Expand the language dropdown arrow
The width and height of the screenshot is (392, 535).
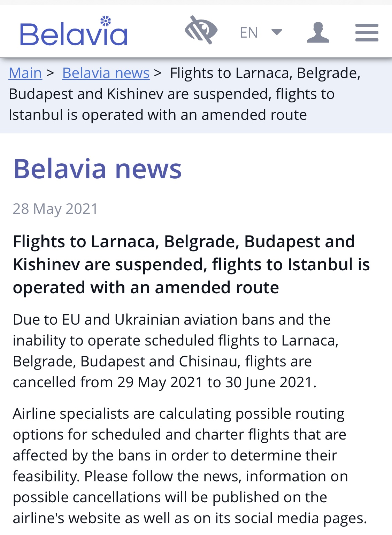click(x=277, y=32)
